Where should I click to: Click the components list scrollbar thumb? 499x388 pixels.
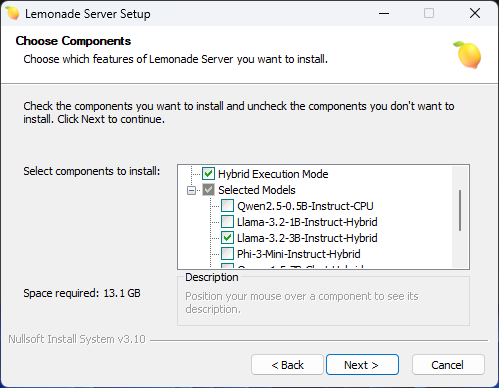[460, 210]
